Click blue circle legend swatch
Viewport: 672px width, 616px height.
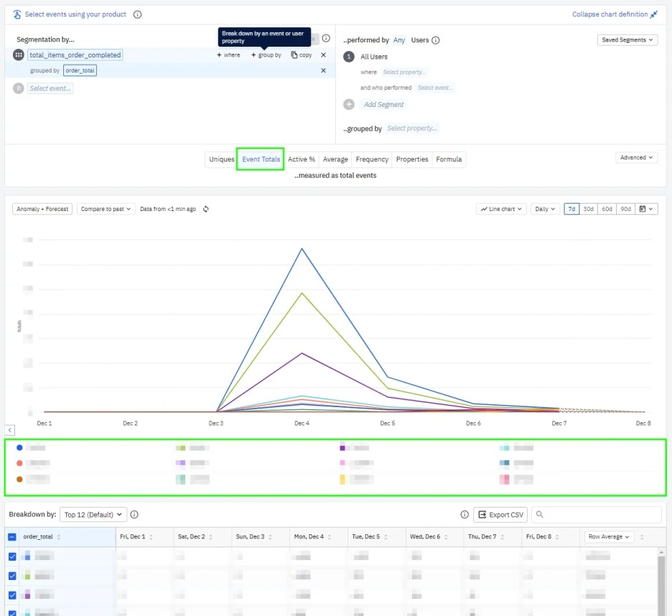(19, 447)
